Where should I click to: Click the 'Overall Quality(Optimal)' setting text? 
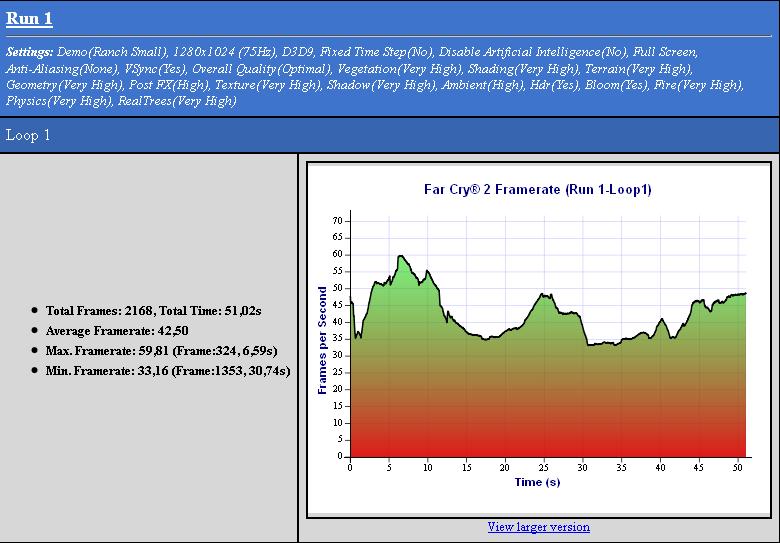262,69
